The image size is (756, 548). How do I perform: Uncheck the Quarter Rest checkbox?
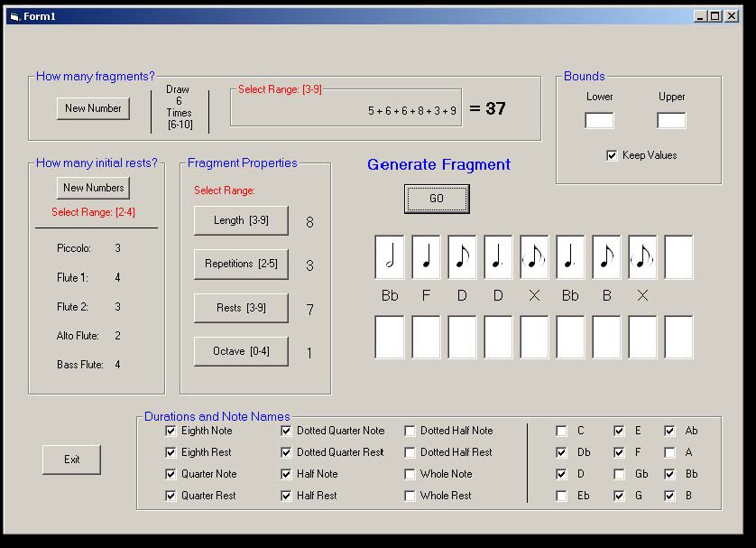(x=171, y=496)
